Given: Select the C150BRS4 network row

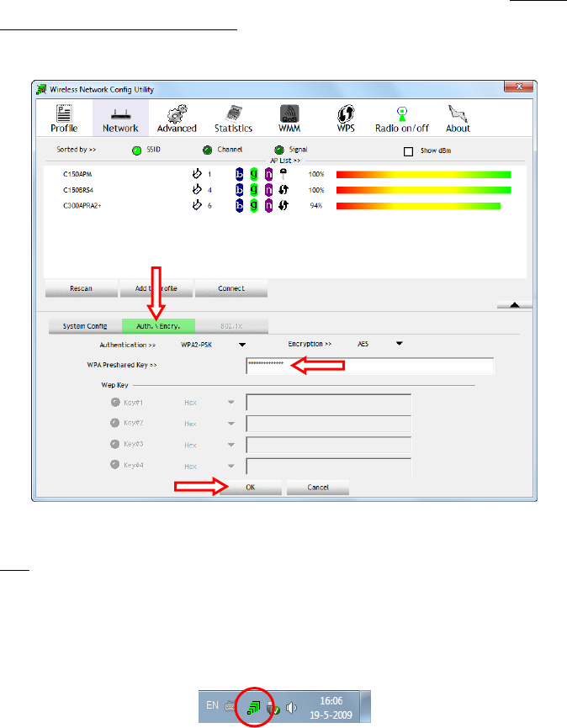Looking at the screenshot, I should tap(285, 190).
